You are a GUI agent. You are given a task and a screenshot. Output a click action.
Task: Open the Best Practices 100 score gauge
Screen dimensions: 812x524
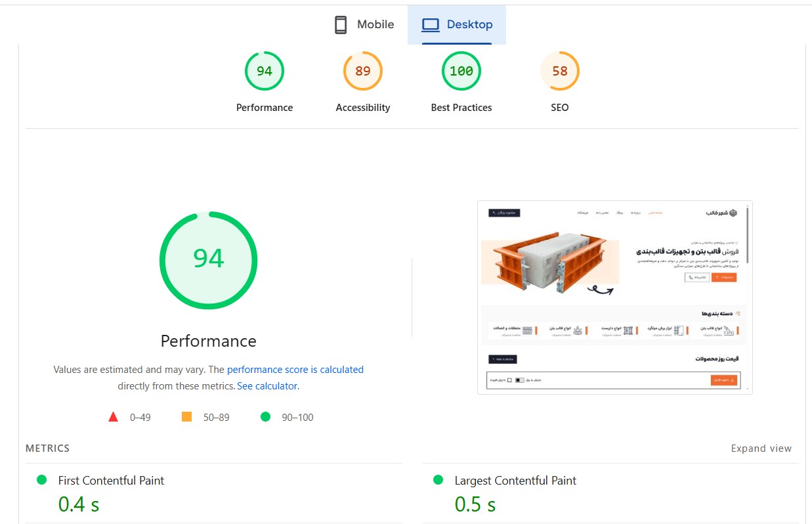pyautogui.click(x=461, y=71)
